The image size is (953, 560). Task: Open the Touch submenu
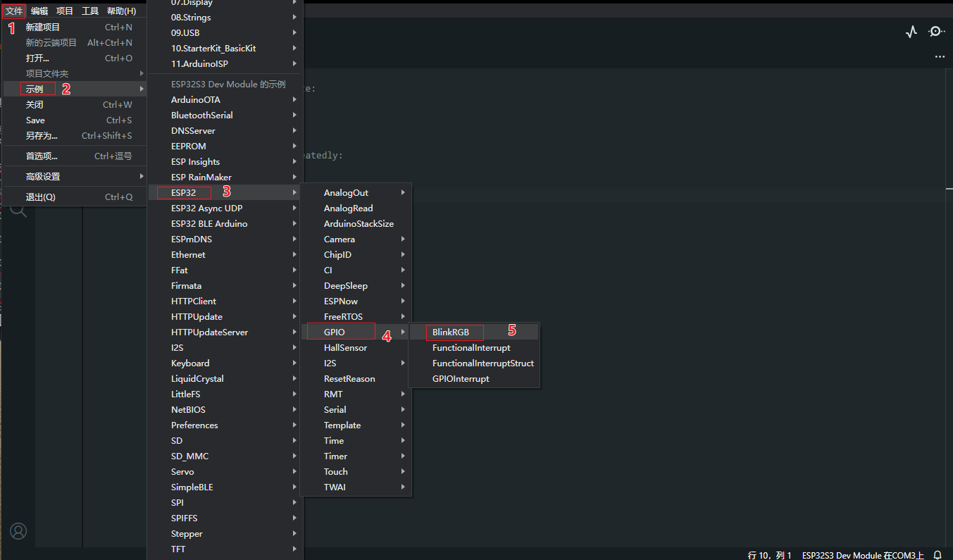(356, 472)
